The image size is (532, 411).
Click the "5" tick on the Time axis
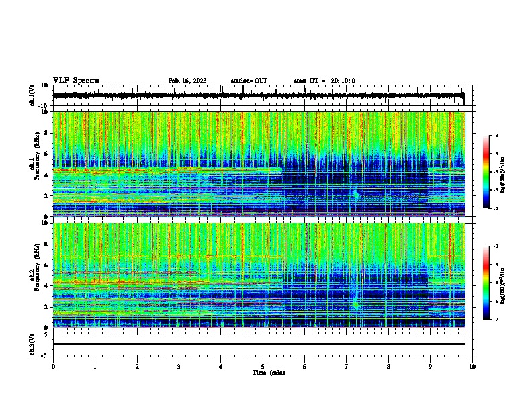click(x=263, y=367)
